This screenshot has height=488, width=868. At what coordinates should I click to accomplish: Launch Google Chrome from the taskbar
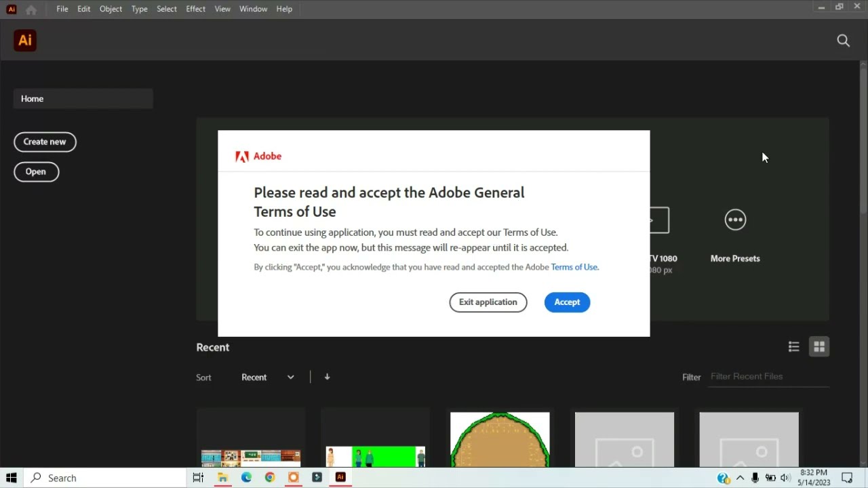pos(270,478)
